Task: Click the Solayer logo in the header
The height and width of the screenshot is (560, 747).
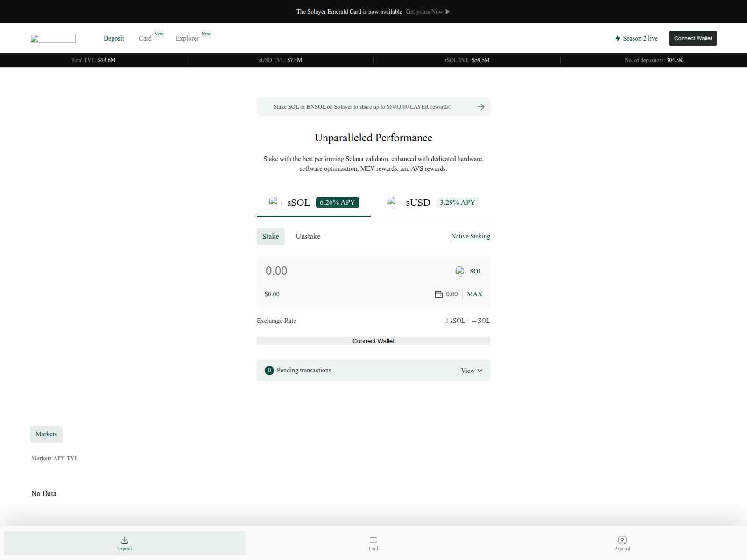Action: 53,38
